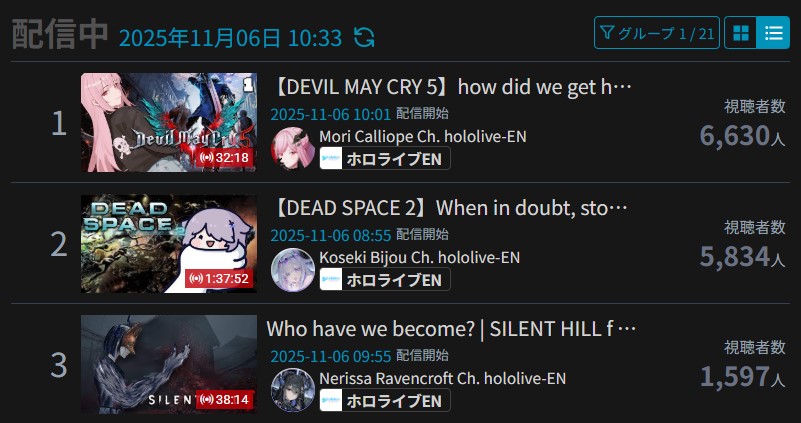Switch to grid view layout
This screenshot has height=423, width=801.
click(740, 33)
